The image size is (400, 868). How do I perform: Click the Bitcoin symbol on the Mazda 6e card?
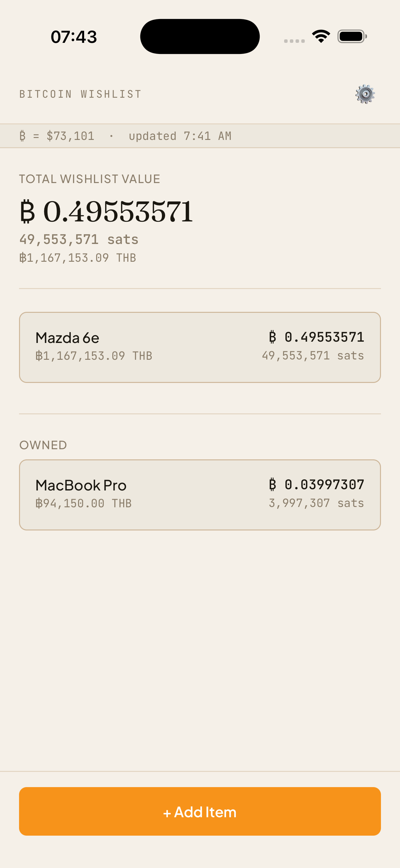[x=272, y=337]
